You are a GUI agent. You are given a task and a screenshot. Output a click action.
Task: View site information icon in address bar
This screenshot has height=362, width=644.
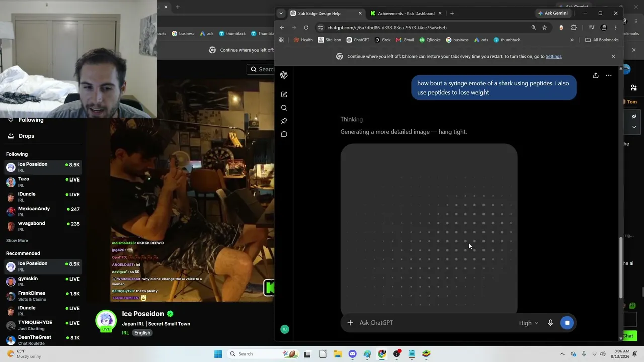point(320,28)
